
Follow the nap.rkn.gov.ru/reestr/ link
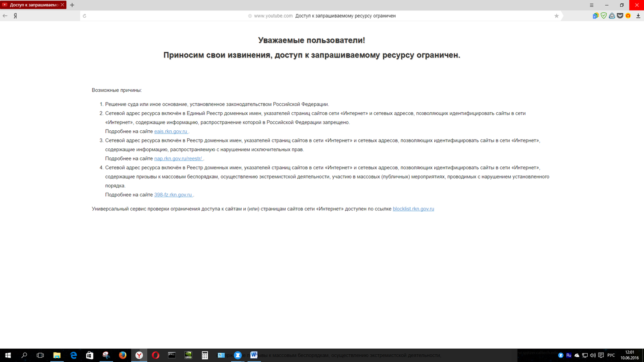click(x=178, y=158)
